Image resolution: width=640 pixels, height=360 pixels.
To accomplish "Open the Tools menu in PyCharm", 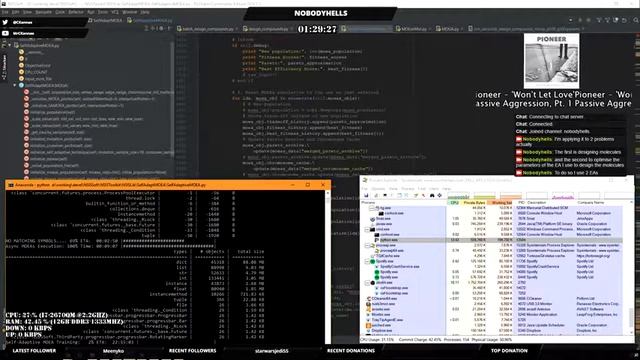I will (103, 12).
